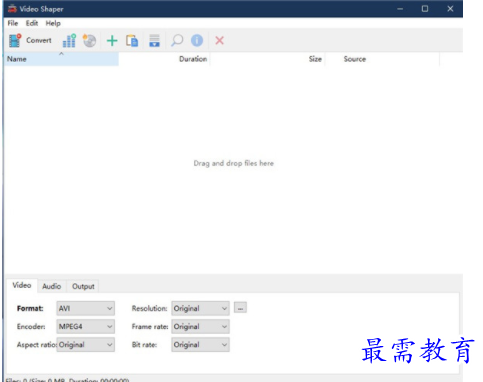Remove item with the red X icon
The width and height of the screenshot is (483, 382).
click(x=219, y=41)
